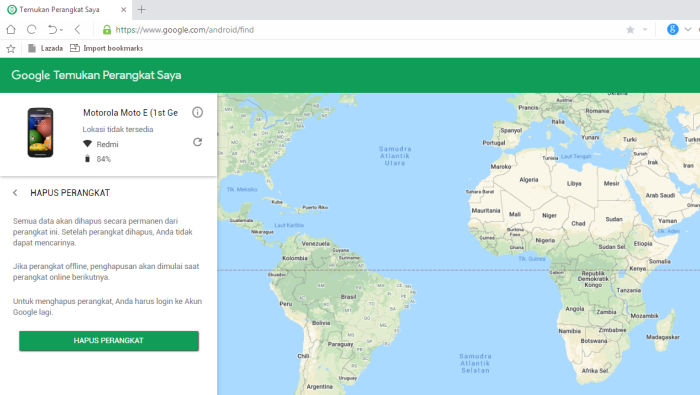Viewport: 700px width, 395px height.
Task: Open the Lazada bookmark
Action: pos(45,48)
